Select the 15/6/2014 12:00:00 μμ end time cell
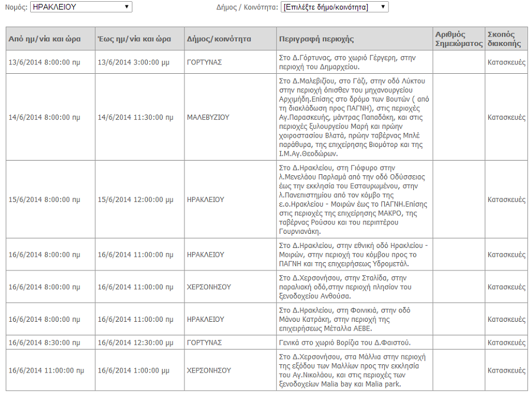Image resolution: width=532 pixels, height=395 pixels. [x=135, y=200]
